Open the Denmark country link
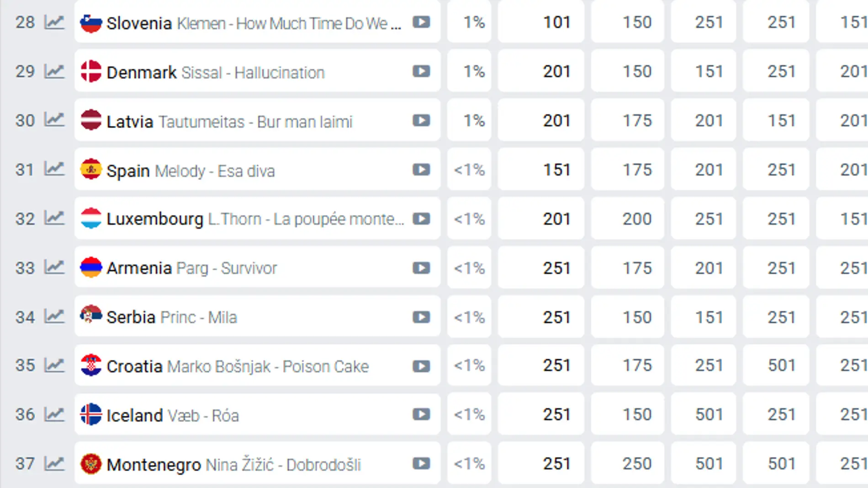 (141, 72)
